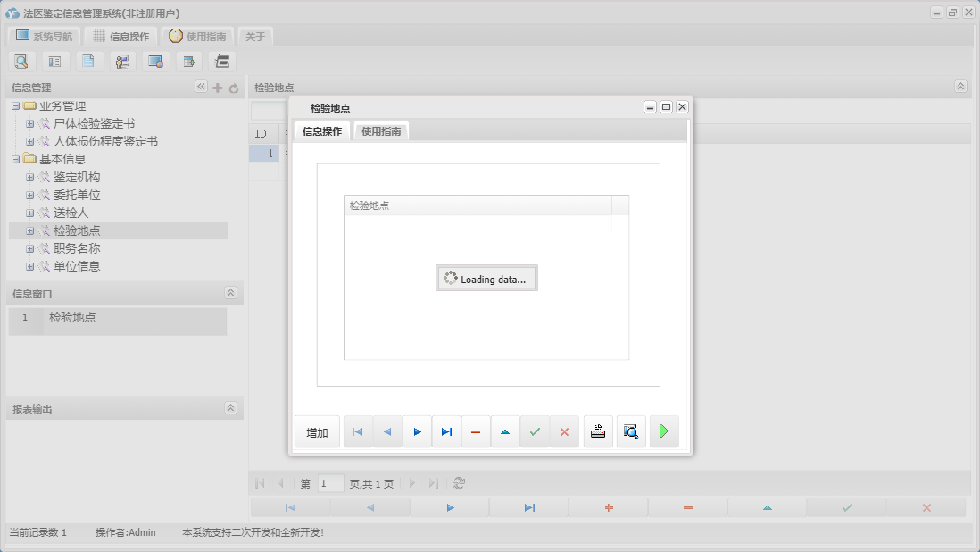Click the page number input field
This screenshot has height=552, width=980.
pyautogui.click(x=330, y=483)
